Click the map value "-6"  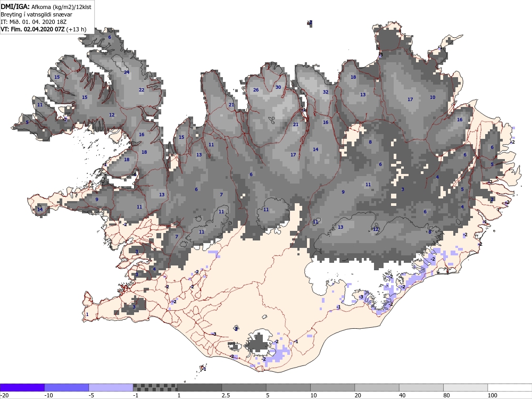point(135,174)
